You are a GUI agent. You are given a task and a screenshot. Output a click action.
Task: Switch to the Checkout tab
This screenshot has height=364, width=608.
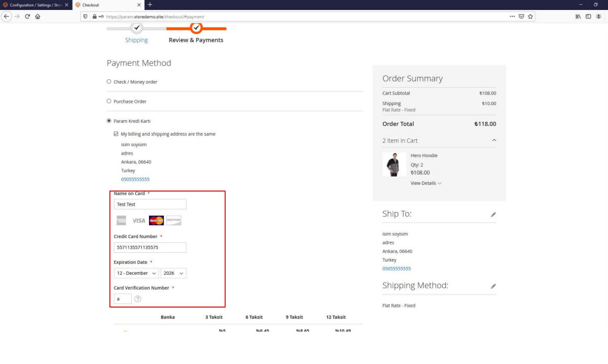click(109, 5)
